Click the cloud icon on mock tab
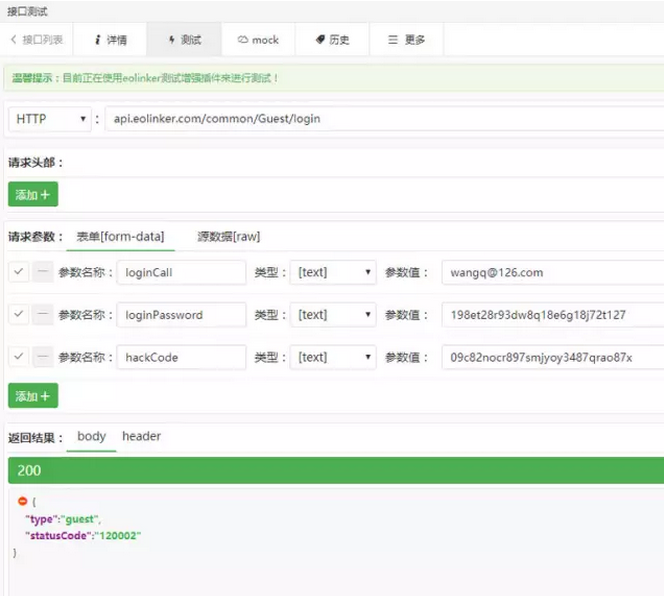Screen dimensions: 664x596 [243, 39]
